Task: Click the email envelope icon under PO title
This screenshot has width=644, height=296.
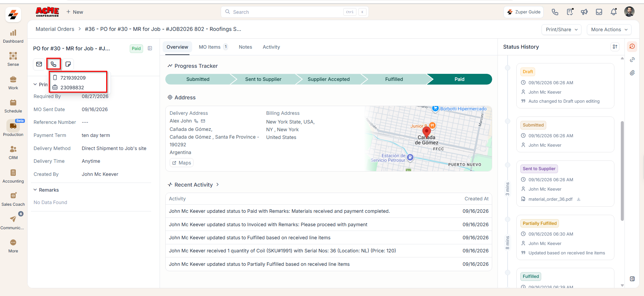Action: pyautogui.click(x=39, y=64)
